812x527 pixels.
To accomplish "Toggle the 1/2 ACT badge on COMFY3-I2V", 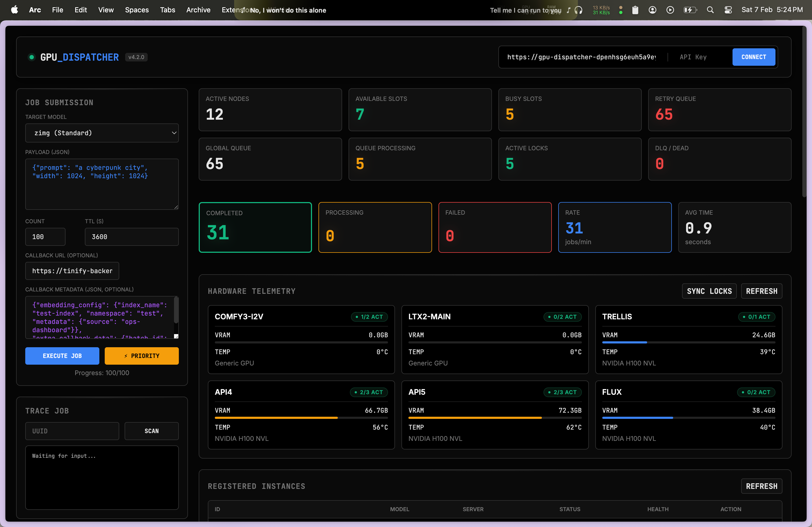I will [x=369, y=317].
